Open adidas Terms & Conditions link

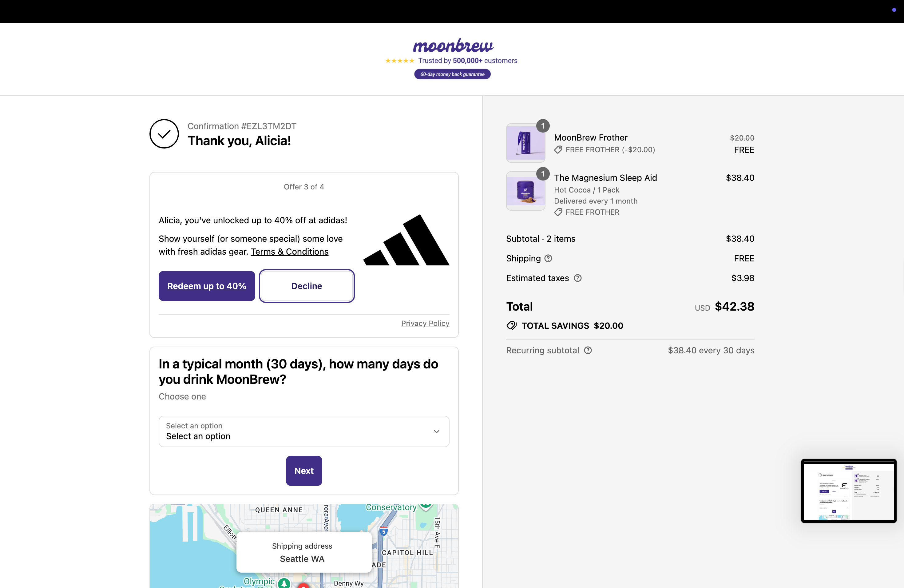coord(289,252)
